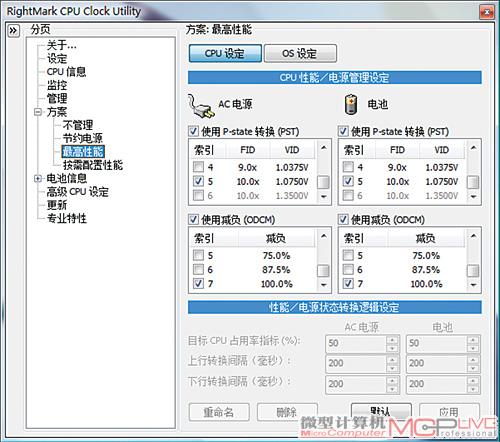Screen dimensions: 500x442
Task: Collapse the sidebar with the double-arrow icon
Action: click(13, 31)
